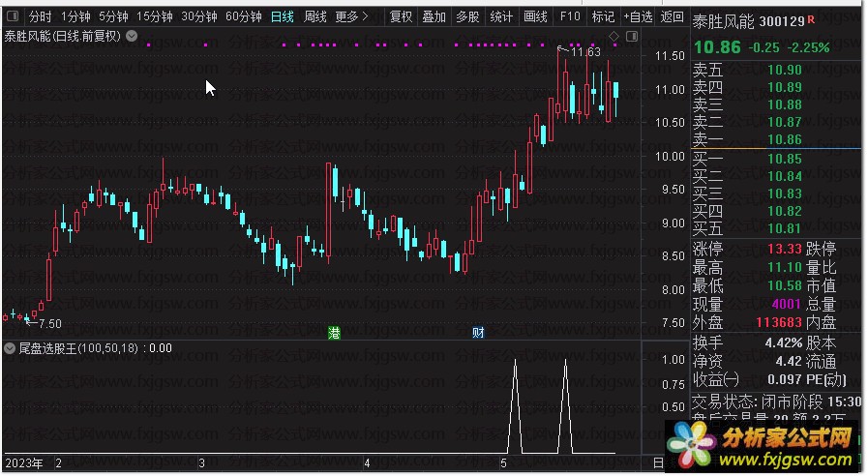Select the 5分钟 period tab
This screenshot has width=868, height=476.
pos(113,16)
